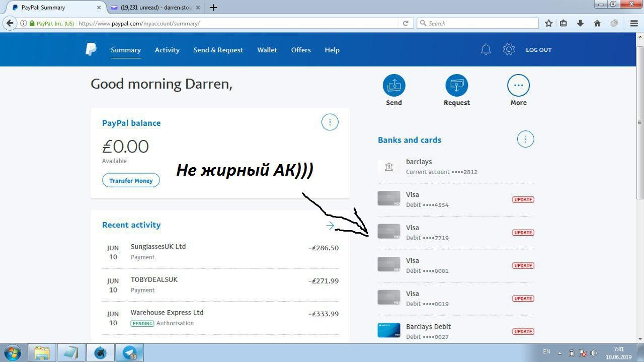Click the green padlock icon
The height and width of the screenshot is (362, 644).
click(32, 23)
